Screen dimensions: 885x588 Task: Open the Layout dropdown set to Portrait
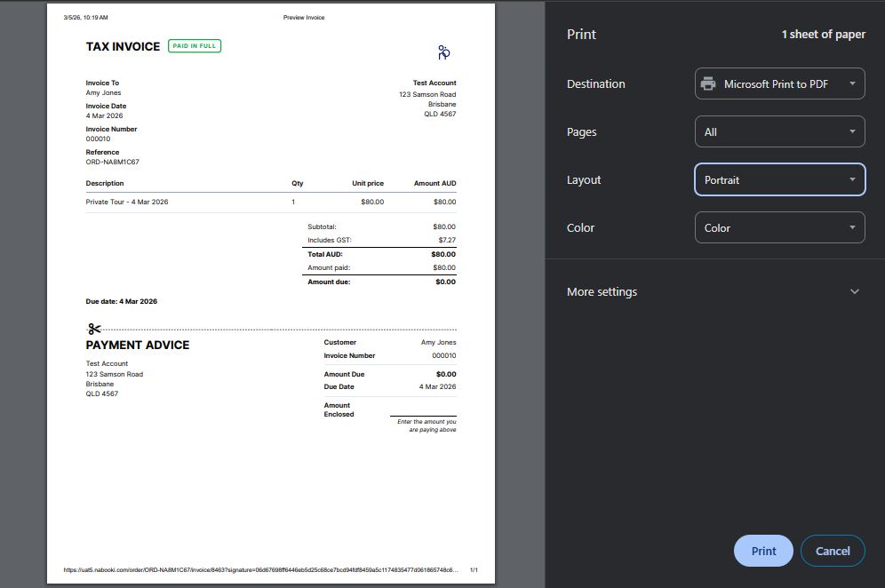click(x=778, y=180)
